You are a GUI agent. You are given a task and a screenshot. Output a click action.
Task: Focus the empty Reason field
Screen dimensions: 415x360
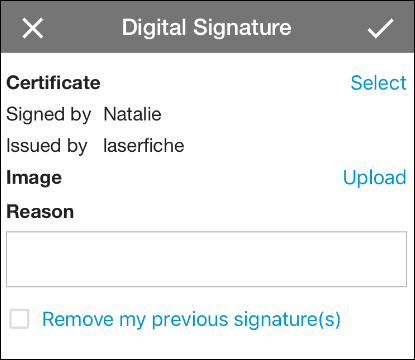tap(206, 259)
